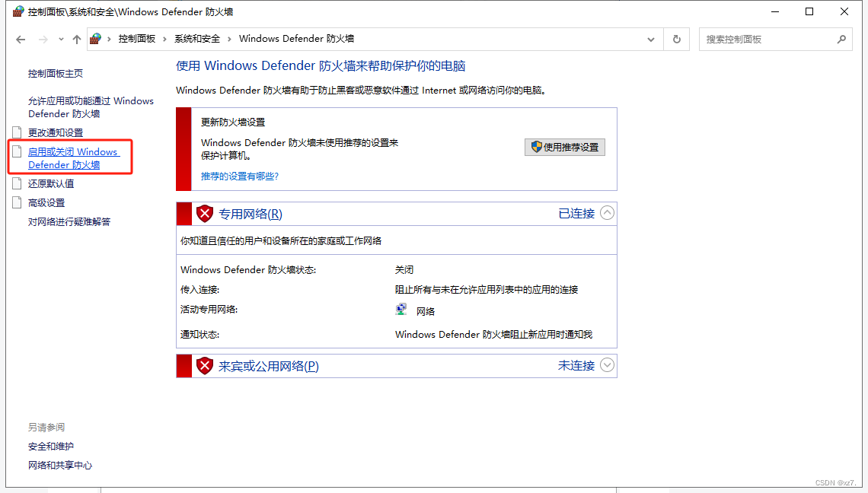Open the address bar history dropdown
Screen dimensions: 868x493
point(651,40)
